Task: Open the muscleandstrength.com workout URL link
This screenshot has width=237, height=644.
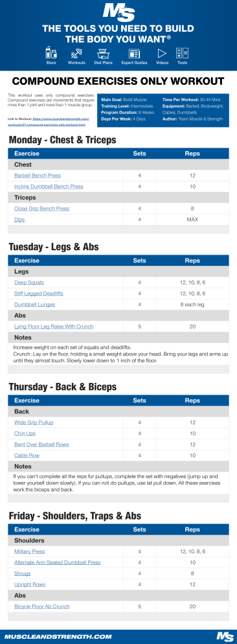Action: pos(49,122)
